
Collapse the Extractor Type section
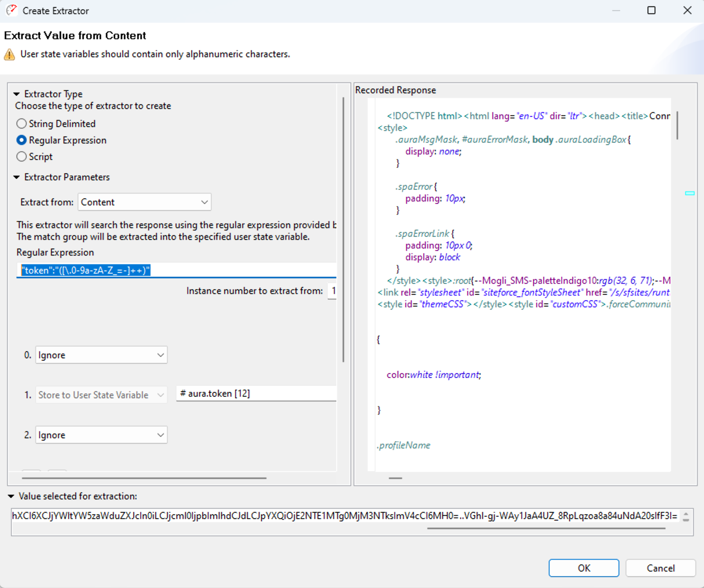pos(16,94)
